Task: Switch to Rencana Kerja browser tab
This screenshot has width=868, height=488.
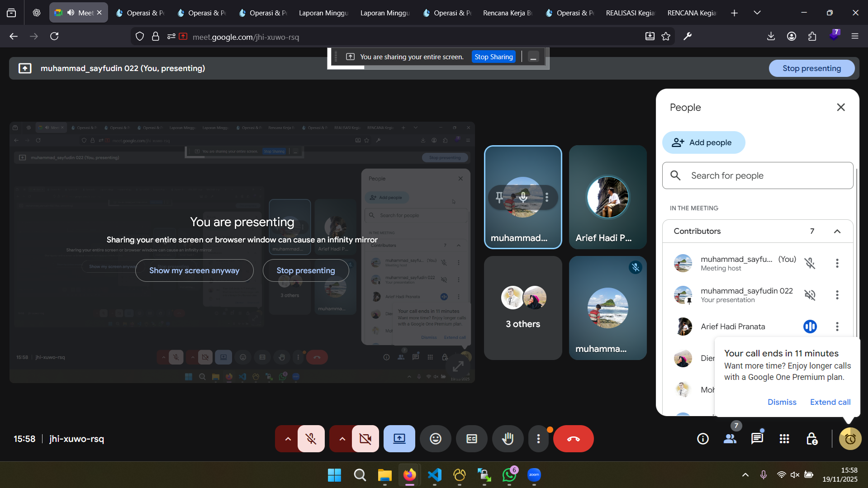Action: tap(507, 13)
